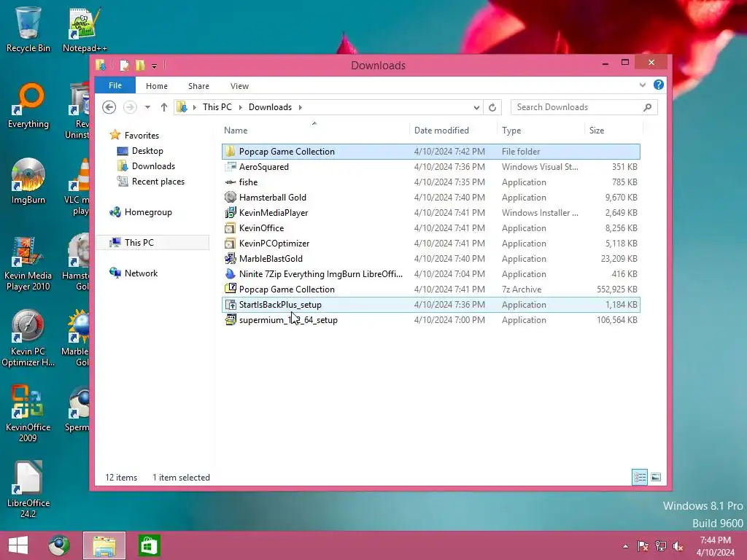Launch LibreOffice 24.2 desktop shortcut
The height and width of the screenshot is (560, 747).
[28, 490]
